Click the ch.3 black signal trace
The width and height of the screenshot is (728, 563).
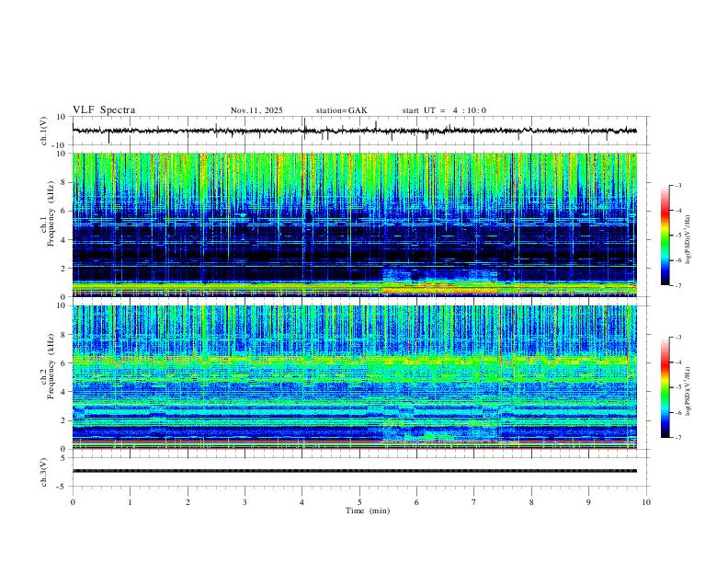[355, 471]
